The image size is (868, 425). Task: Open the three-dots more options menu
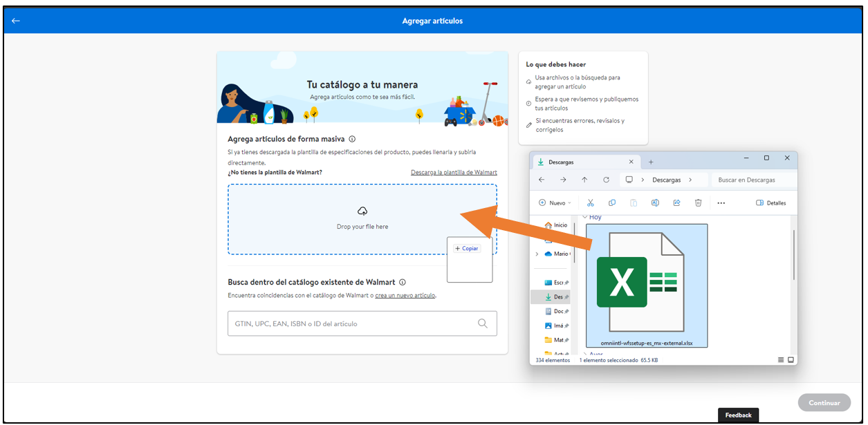pyautogui.click(x=721, y=203)
